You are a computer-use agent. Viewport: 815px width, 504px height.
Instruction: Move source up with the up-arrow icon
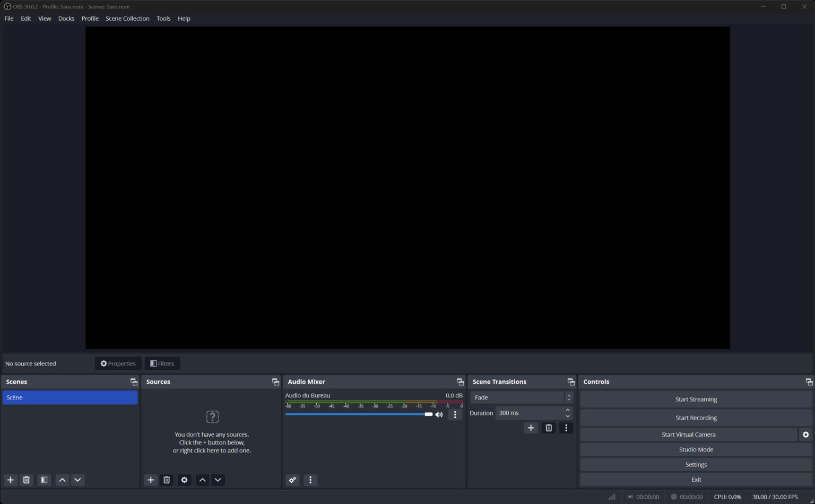point(202,480)
